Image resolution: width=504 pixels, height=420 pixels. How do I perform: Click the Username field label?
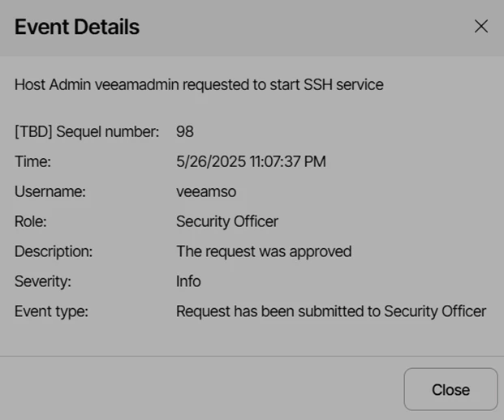click(x=50, y=191)
